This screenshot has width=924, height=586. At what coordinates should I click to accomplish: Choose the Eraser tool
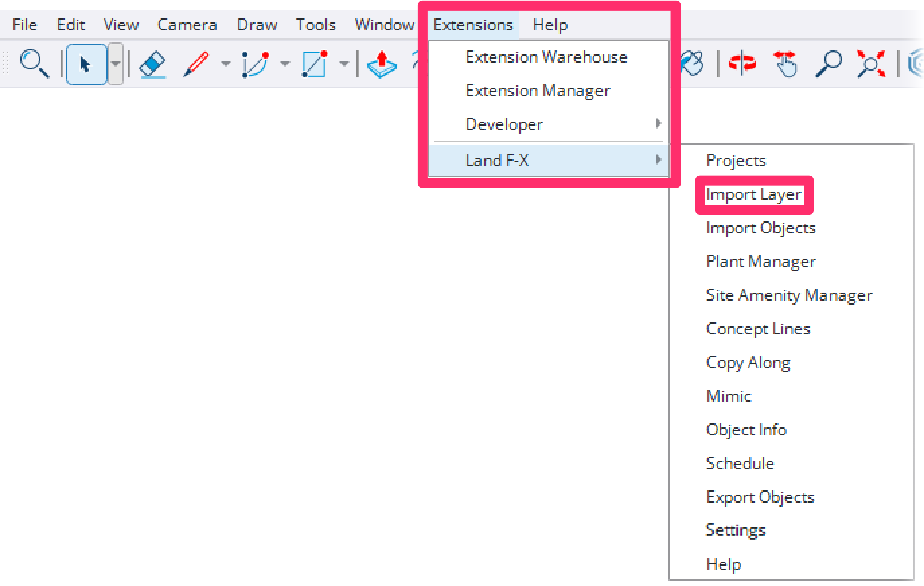click(x=153, y=65)
